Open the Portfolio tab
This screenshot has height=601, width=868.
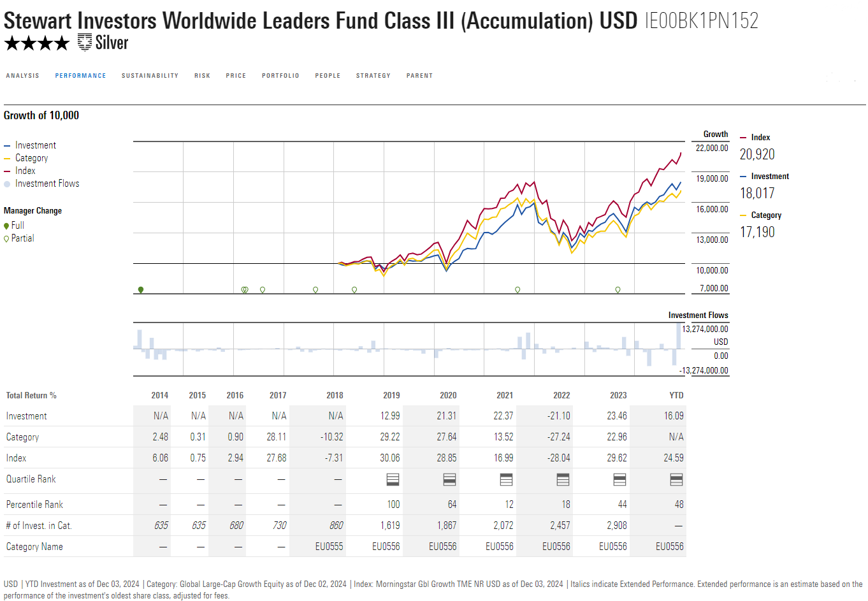pyautogui.click(x=280, y=76)
